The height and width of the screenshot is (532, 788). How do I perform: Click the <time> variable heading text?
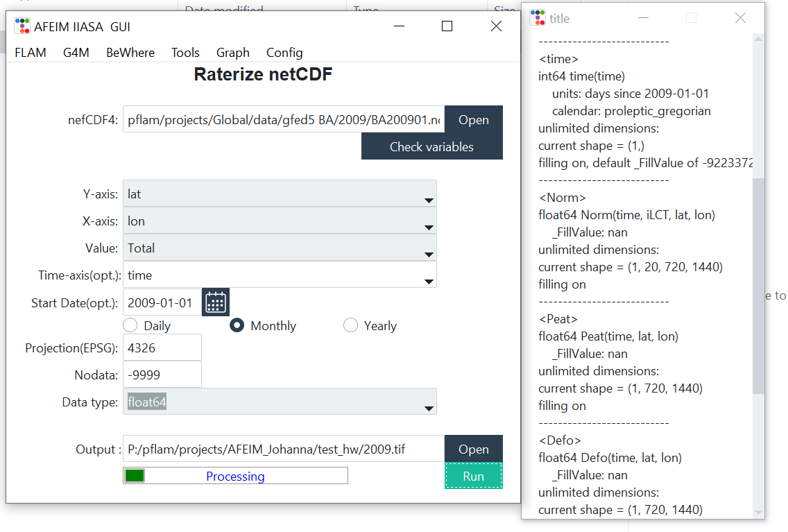[x=559, y=59]
